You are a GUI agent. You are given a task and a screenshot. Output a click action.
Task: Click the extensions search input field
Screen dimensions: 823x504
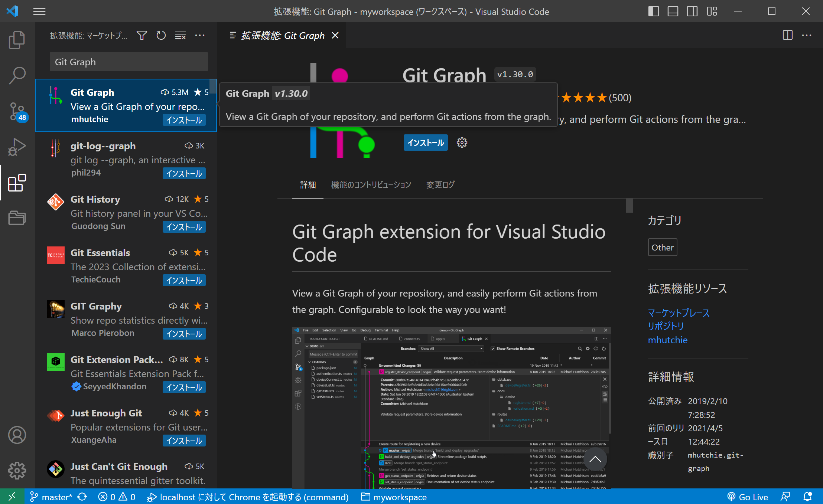(x=129, y=62)
